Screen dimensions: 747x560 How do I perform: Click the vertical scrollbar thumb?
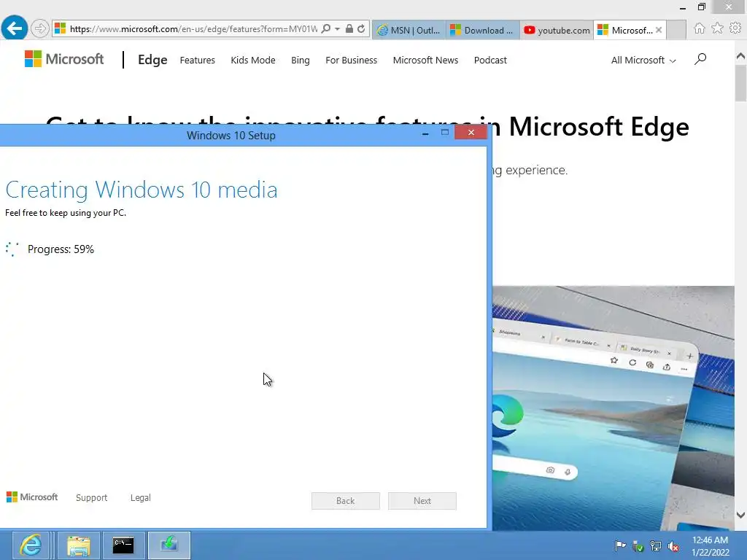pos(740,83)
